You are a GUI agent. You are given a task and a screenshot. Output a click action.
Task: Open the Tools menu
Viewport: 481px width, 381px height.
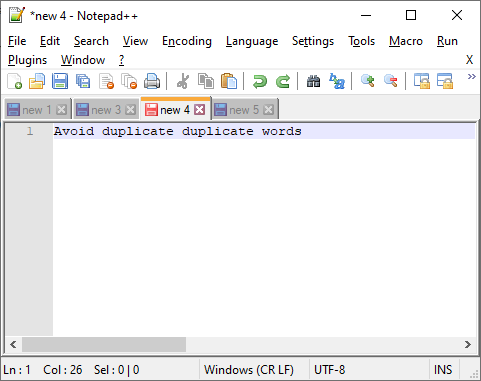(x=362, y=41)
